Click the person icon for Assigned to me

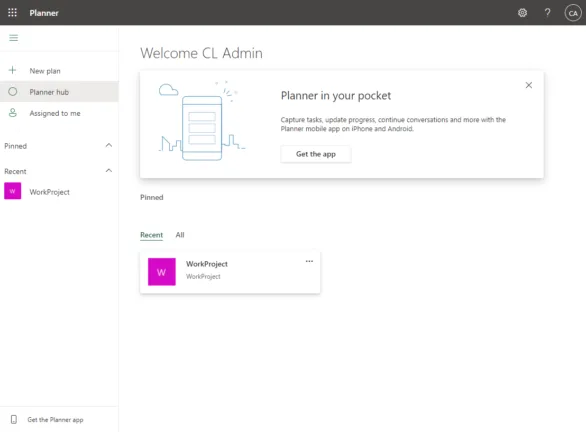pyautogui.click(x=13, y=113)
